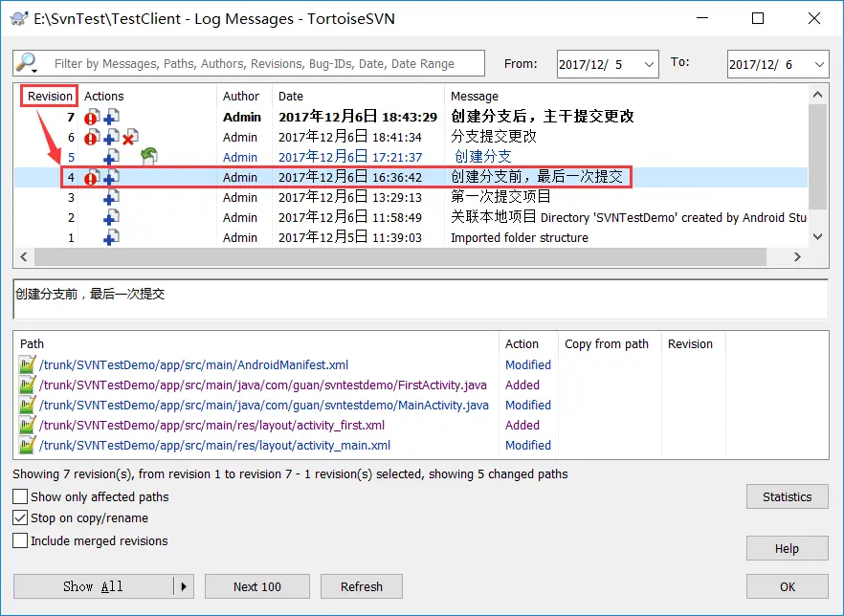Sort by Date column header
This screenshot has width=844, height=616.
(x=291, y=97)
